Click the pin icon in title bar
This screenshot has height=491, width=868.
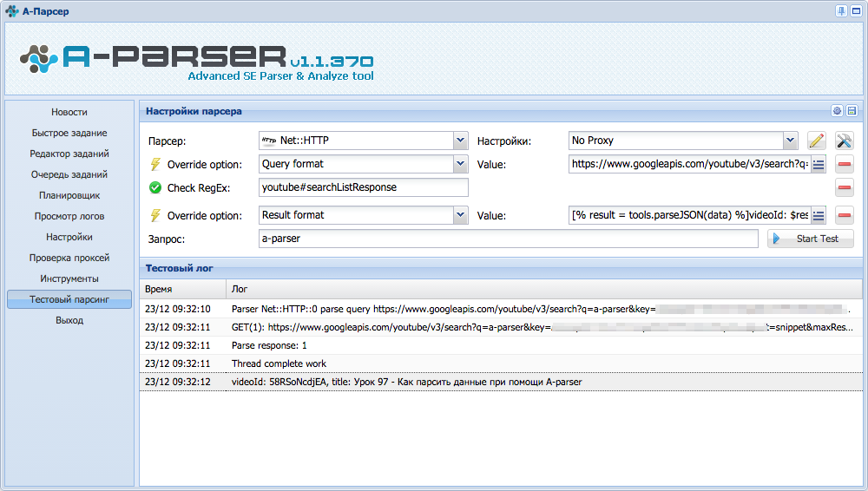point(841,10)
